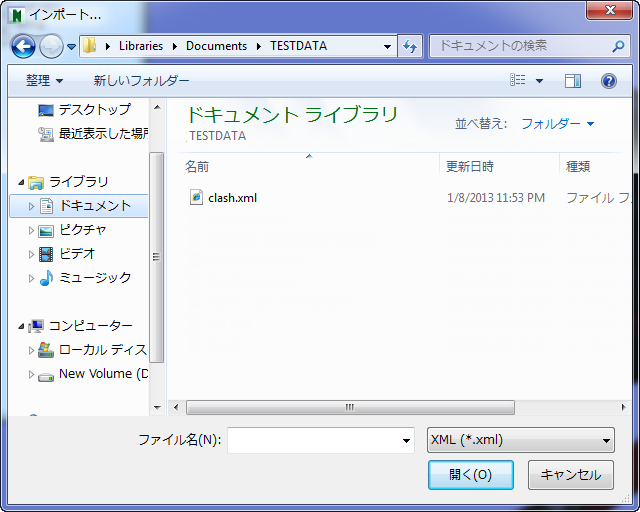Expand the ミュージック tree node
This screenshot has width=640, height=512.
coord(31,278)
